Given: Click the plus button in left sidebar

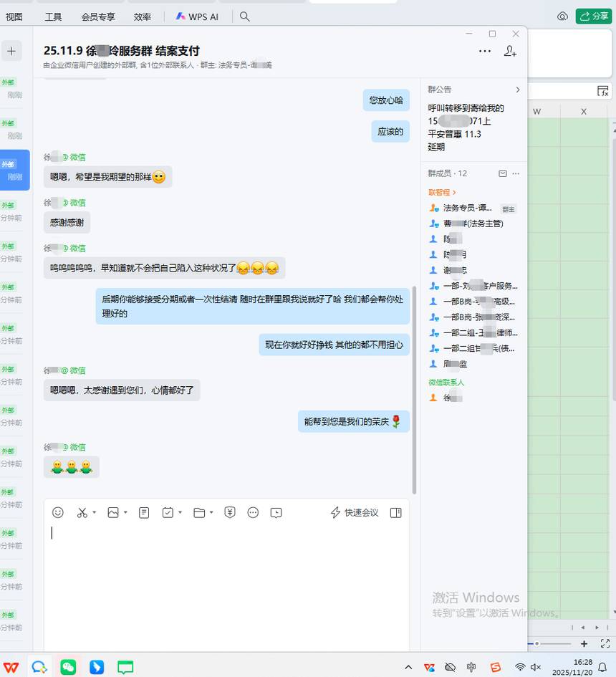Looking at the screenshot, I should [11, 51].
